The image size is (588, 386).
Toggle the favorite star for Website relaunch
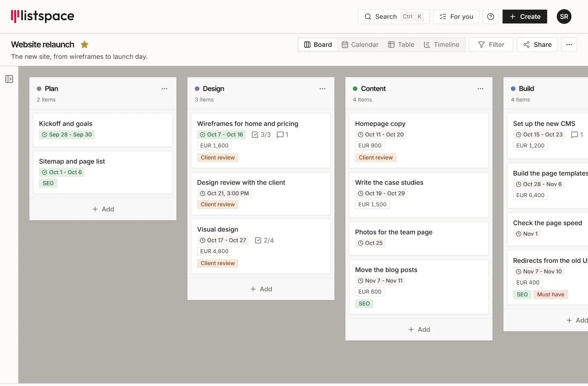[x=85, y=44]
